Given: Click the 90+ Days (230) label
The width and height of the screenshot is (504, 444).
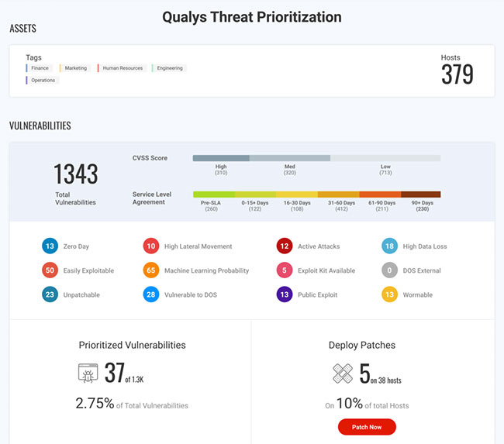Looking at the screenshot, I should (423, 206).
